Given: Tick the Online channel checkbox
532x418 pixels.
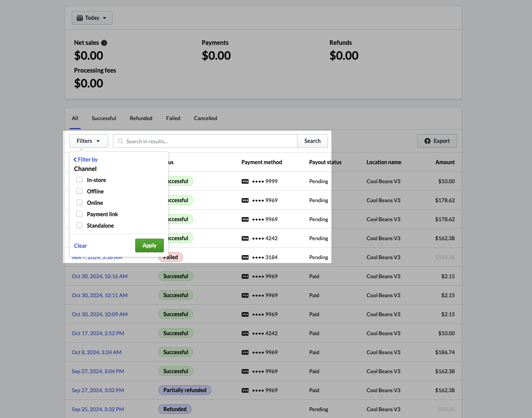Looking at the screenshot, I should (79, 203).
